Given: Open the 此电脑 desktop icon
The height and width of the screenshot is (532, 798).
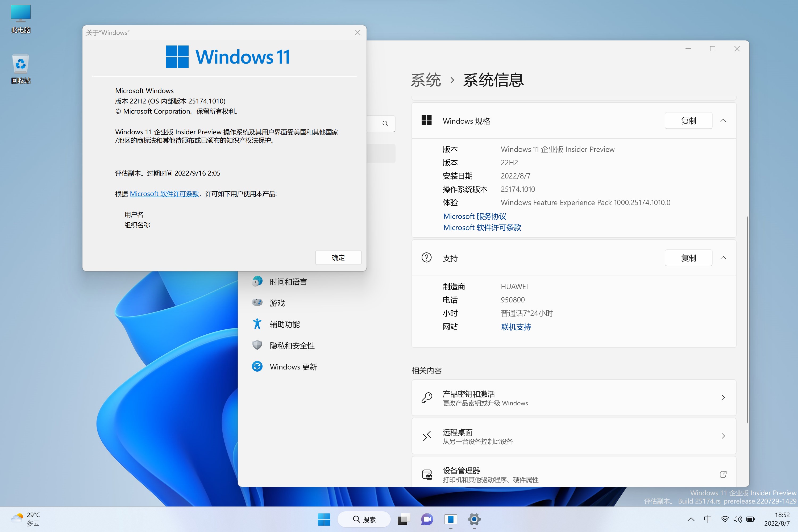Looking at the screenshot, I should point(21,19).
